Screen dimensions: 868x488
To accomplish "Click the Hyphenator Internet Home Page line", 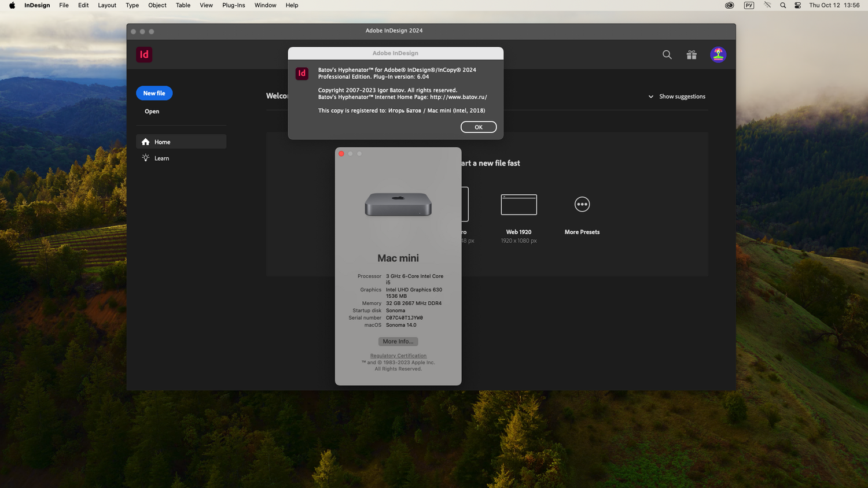I will 403,97.
